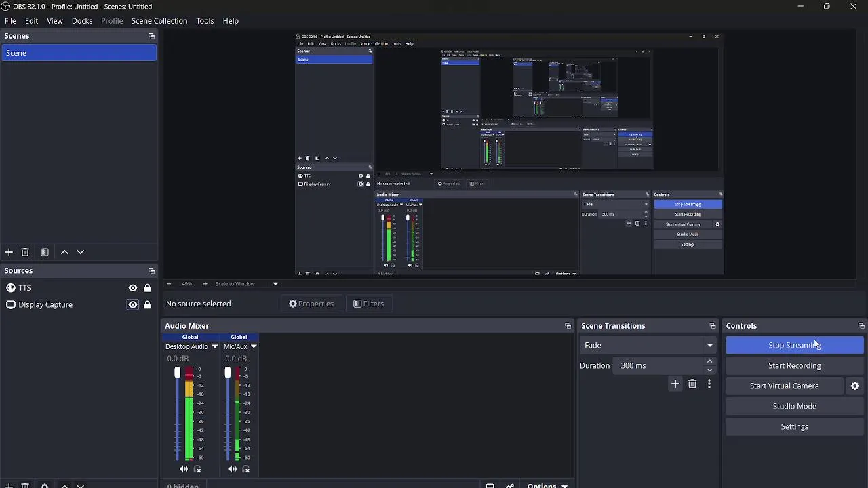Click Start Recording button
This screenshot has width=868, height=488.
(x=795, y=366)
